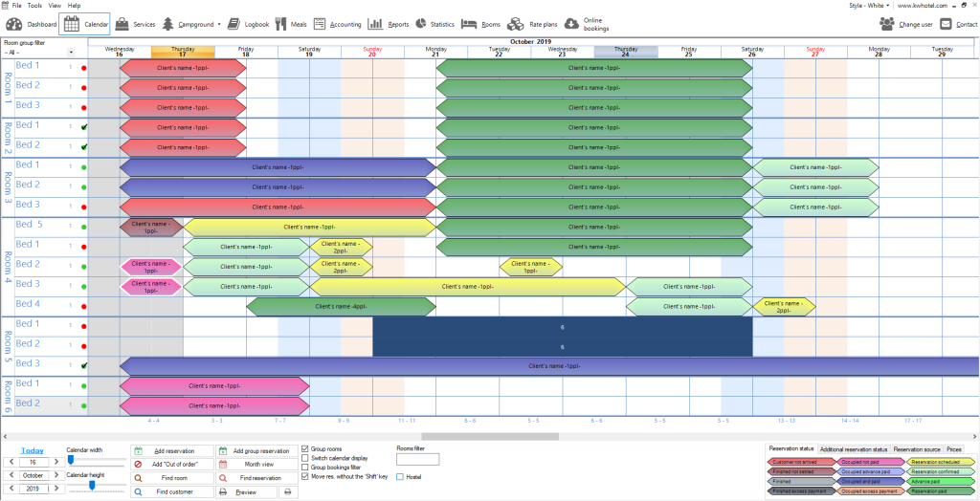Click checkmark status icon of Room 2 Bed 1
Screen dimensions: 980x501
coord(84,127)
